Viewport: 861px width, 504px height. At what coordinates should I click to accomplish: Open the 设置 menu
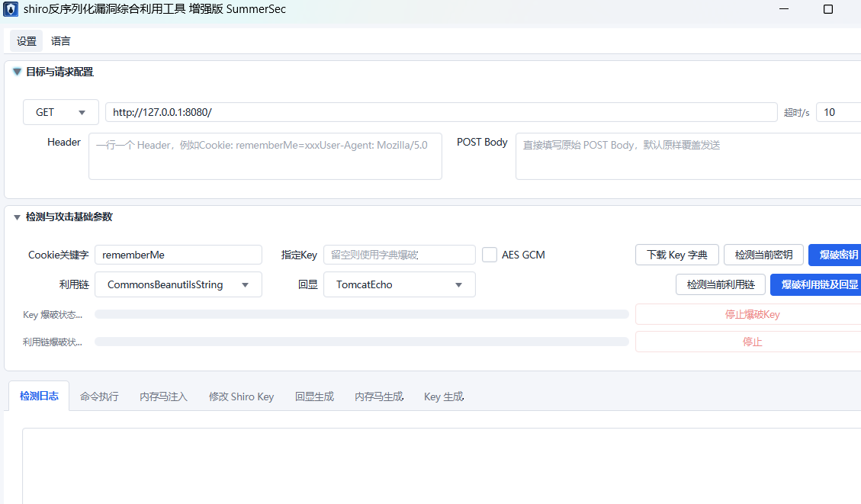(27, 41)
